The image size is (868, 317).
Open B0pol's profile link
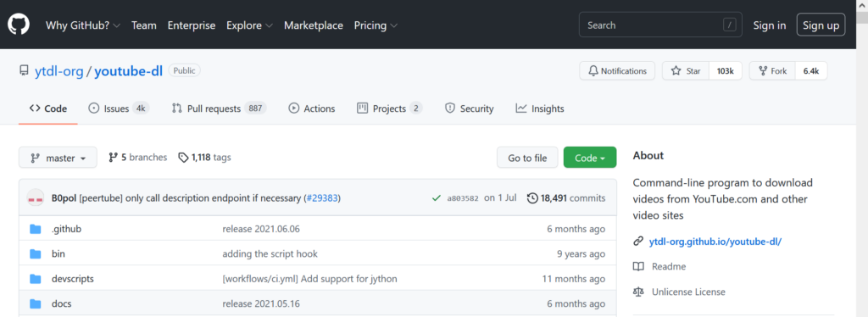tap(64, 198)
